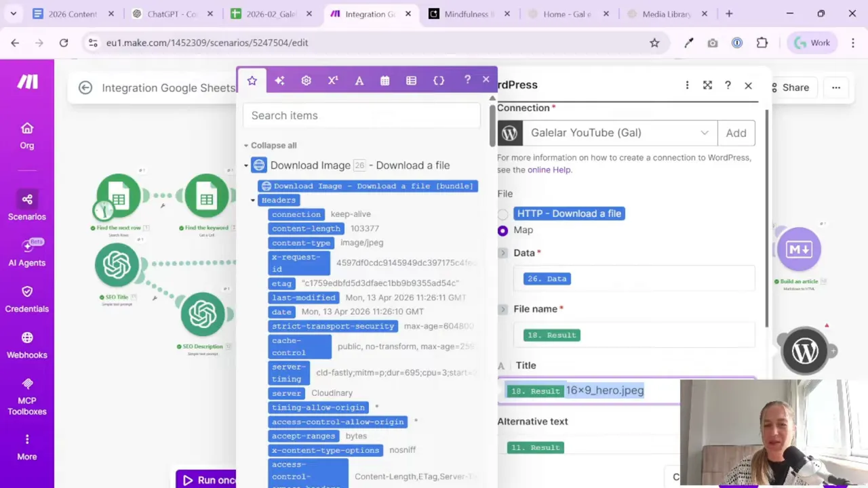The height and width of the screenshot is (488, 868).
Task: Switch to the Media Library browser tab
Action: click(665, 14)
